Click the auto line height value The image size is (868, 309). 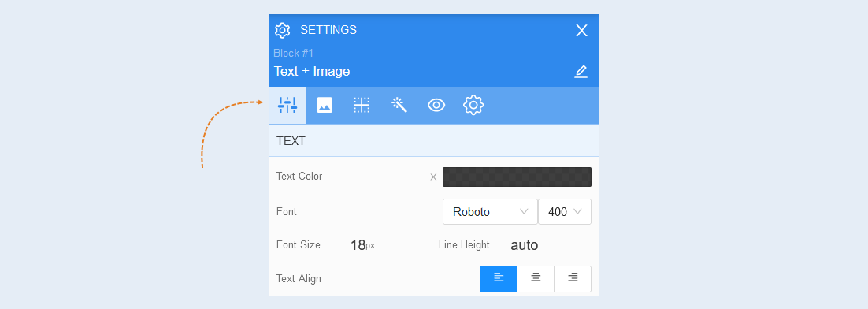[x=525, y=245]
